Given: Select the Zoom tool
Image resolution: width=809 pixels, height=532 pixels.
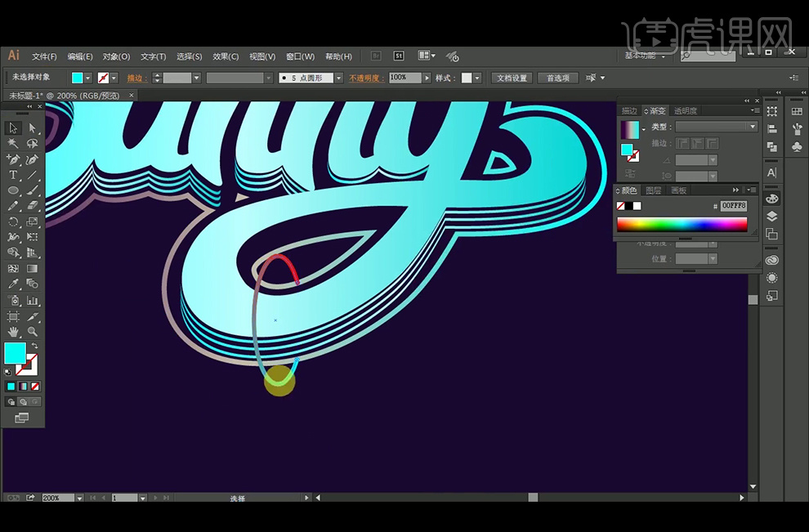Looking at the screenshot, I should (32, 332).
